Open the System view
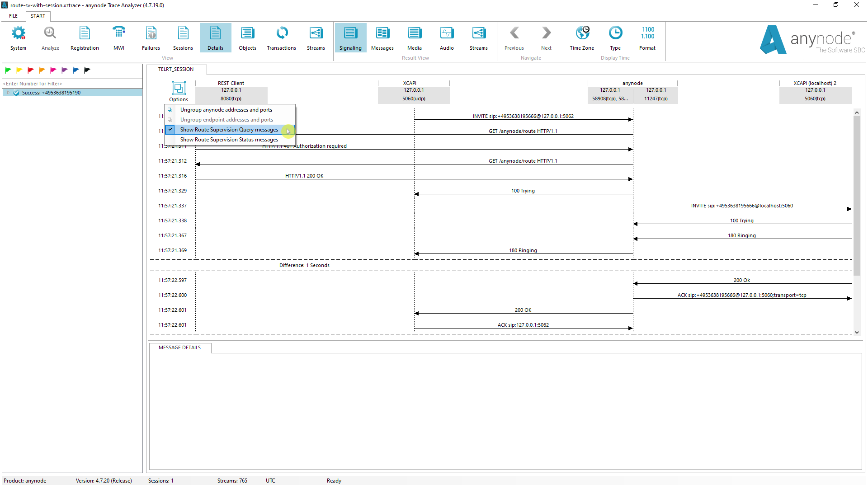The height and width of the screenshot is (488, 868). tap(18, 38)
